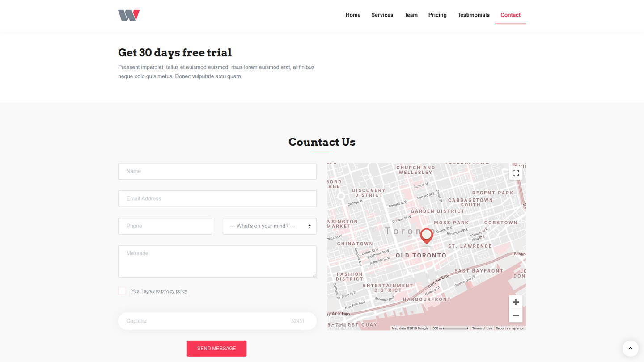Go to the Home menu item
The width and height of the screenshot is (644, 362).
coord(353,15)
